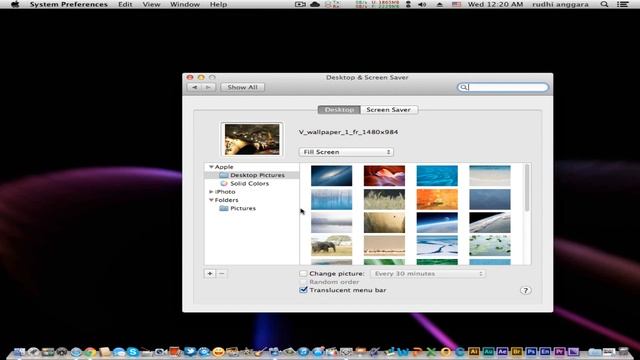Open the Twitter app in the Dock
The height and width of the screenshot is (360, 640).
click(x=190, y=351)
